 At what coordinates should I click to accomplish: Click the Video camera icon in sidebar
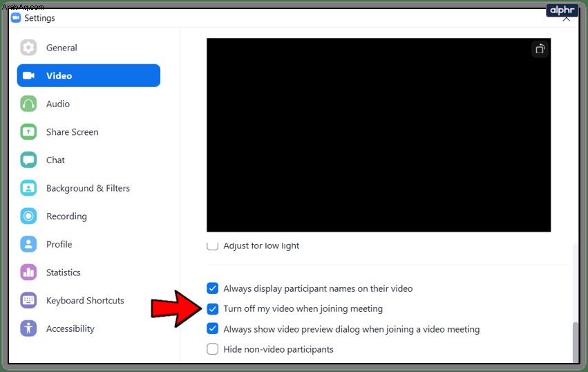pos(28,75)
